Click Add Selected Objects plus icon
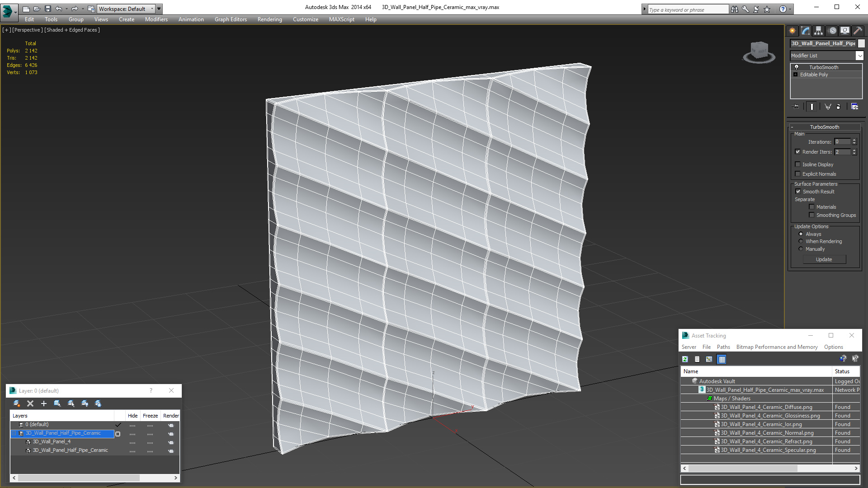This screenshot has width=868, height=488. 44,404
